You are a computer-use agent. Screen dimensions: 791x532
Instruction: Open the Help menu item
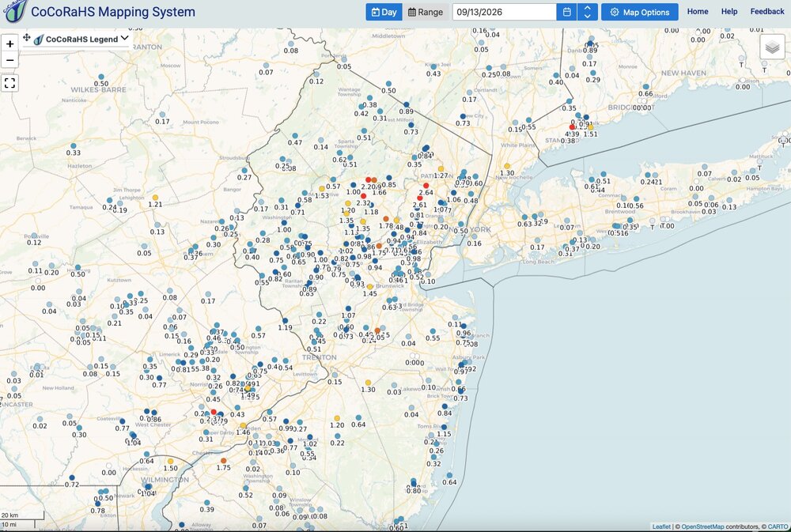tap(729, 12)
